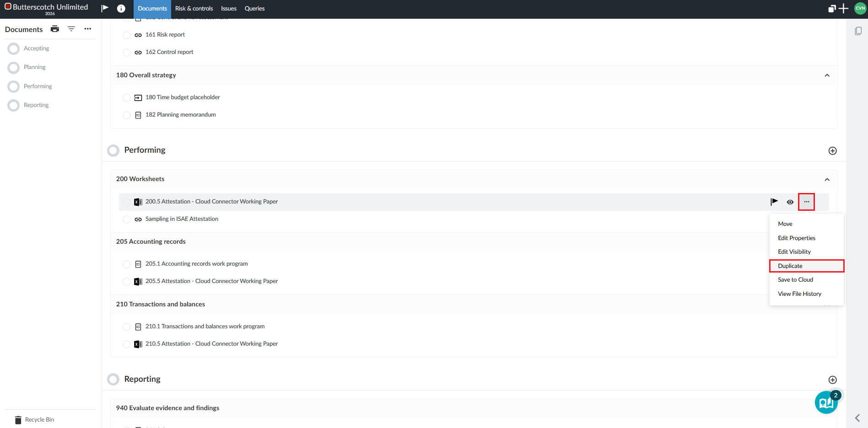
Task: Jump to Reporting in the left sidebar
Action: (x=36, y=105)
